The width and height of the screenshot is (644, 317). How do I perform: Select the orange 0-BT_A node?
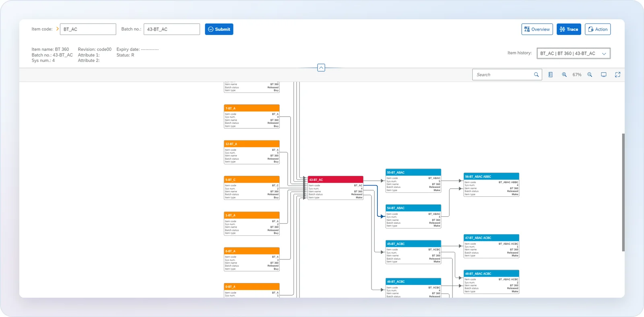[x=252, y=290]
